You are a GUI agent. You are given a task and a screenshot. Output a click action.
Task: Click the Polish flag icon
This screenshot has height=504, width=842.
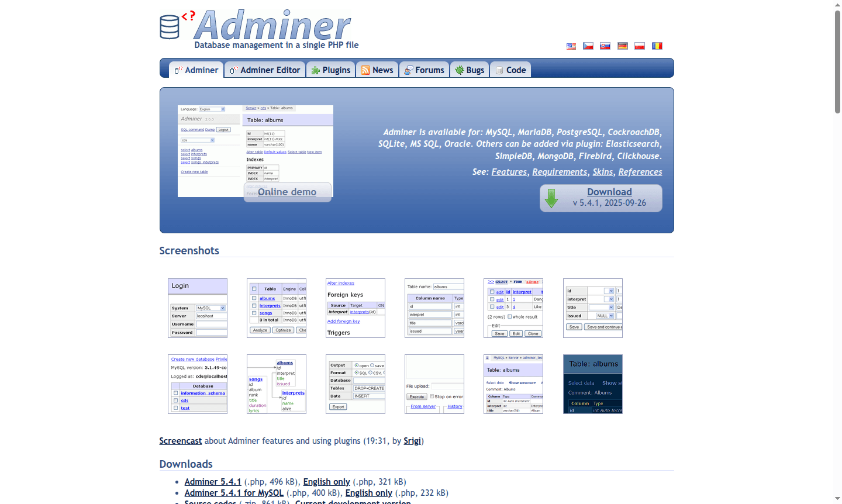(x=639, y=46)
